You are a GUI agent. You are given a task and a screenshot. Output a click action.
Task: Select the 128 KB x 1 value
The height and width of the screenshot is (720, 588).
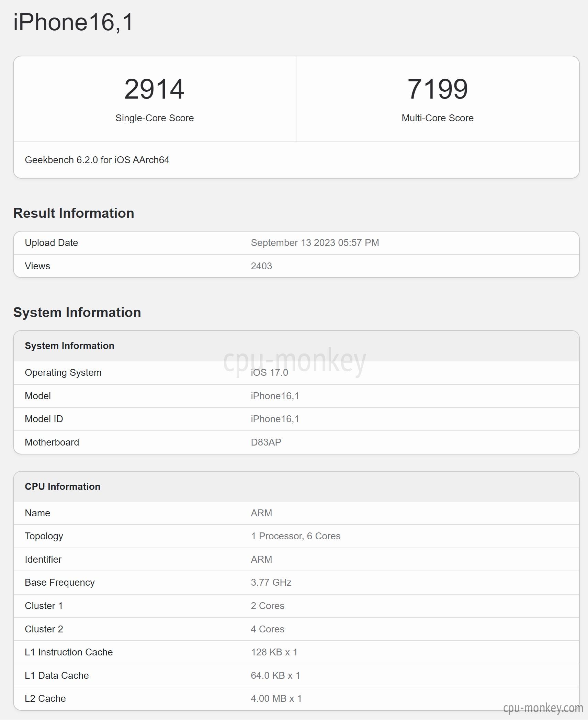274,652
